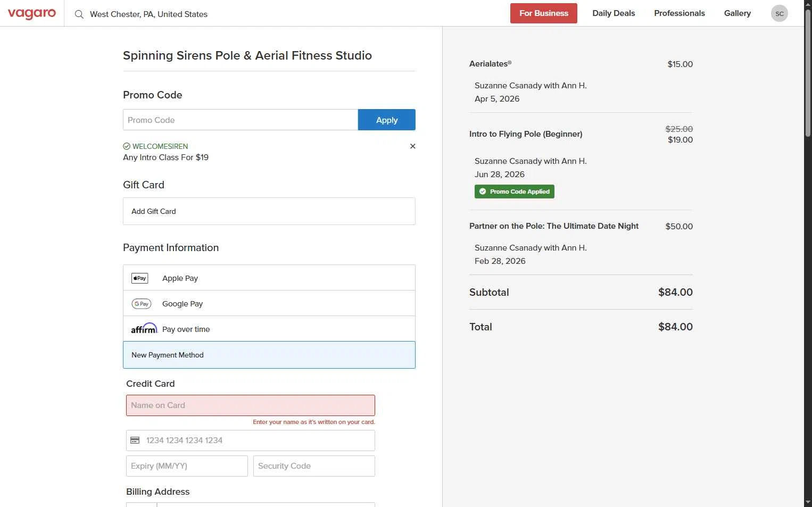Click the struck-through $25.00 price

point(679,129)
